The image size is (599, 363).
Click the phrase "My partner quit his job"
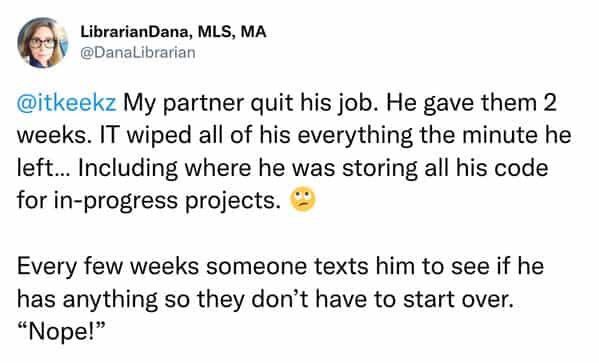click(x=250, y=104)
